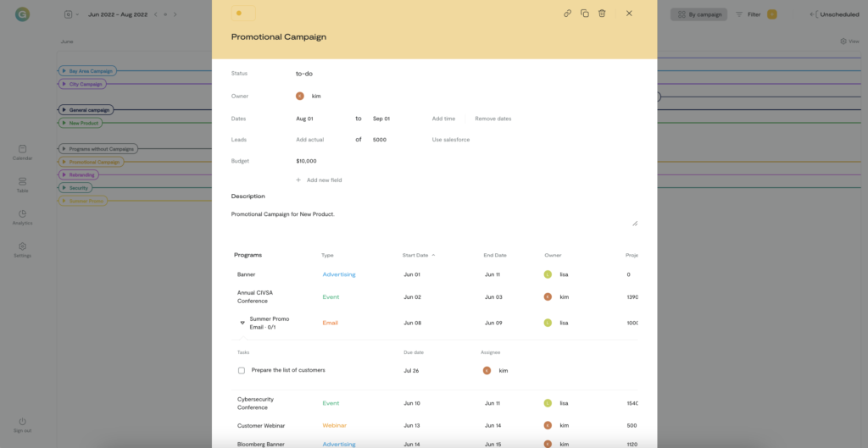Open the Filter menu

pos(748,14)
